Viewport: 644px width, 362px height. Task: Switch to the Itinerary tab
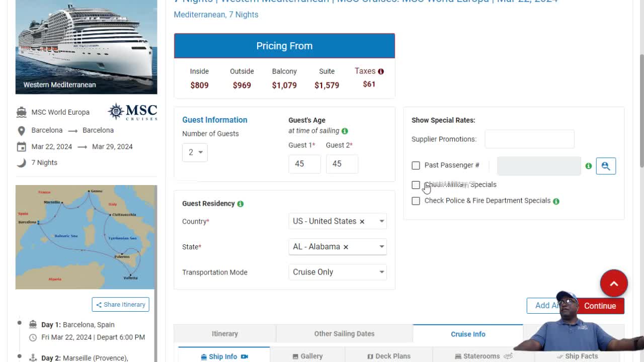click(x=225, y=334)
